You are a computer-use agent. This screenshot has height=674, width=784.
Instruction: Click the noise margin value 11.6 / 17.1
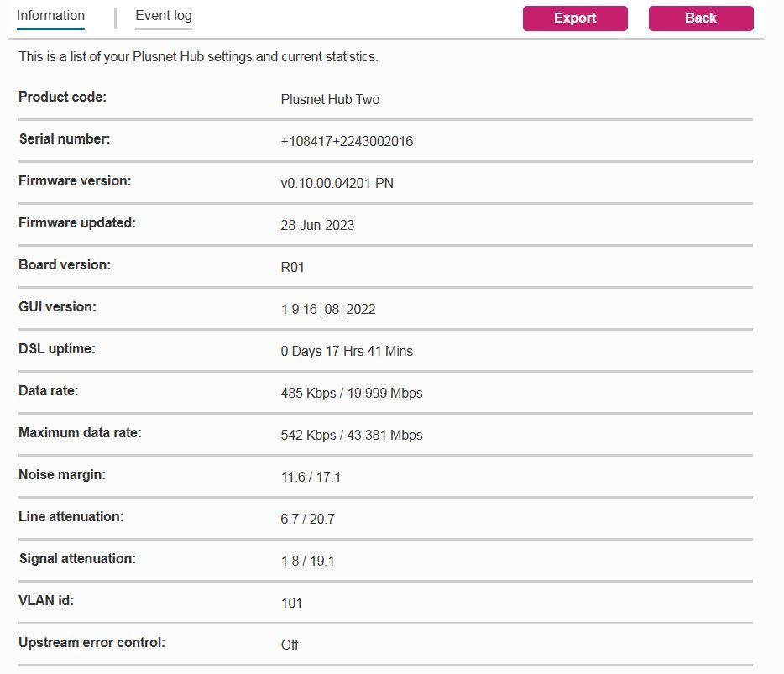[x=311, y=477]
